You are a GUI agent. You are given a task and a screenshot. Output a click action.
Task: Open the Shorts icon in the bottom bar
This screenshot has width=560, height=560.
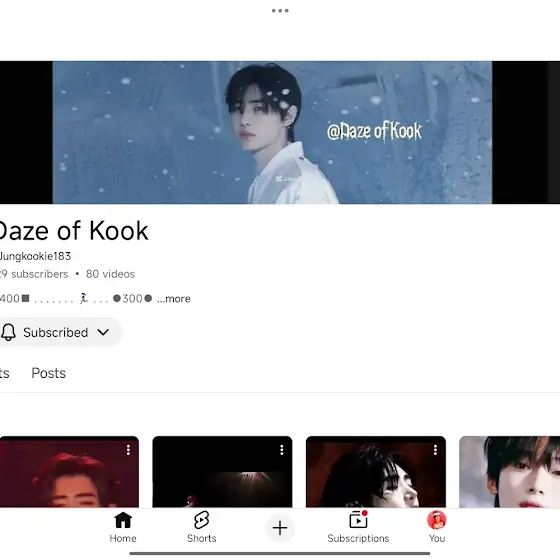201,520
